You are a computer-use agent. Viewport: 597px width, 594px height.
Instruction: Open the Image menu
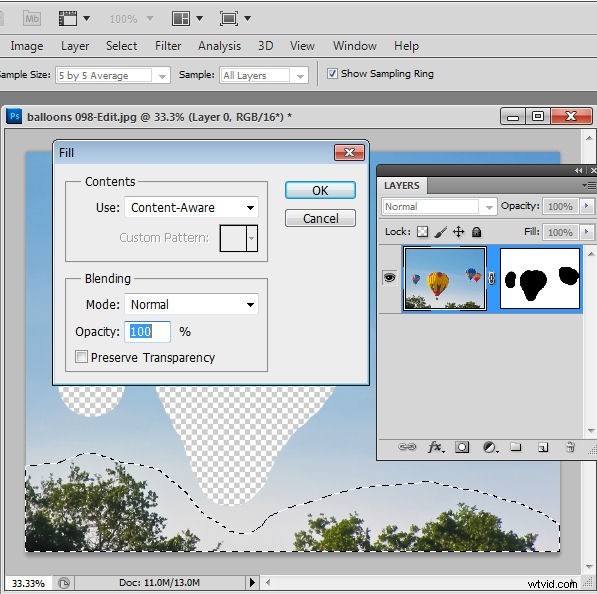tap(27, 46)
